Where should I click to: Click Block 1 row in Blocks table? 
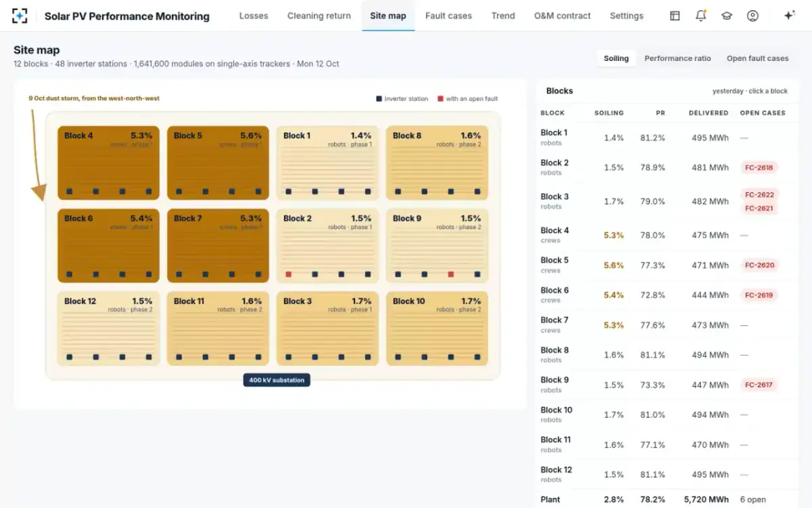(x=668, y=137)
